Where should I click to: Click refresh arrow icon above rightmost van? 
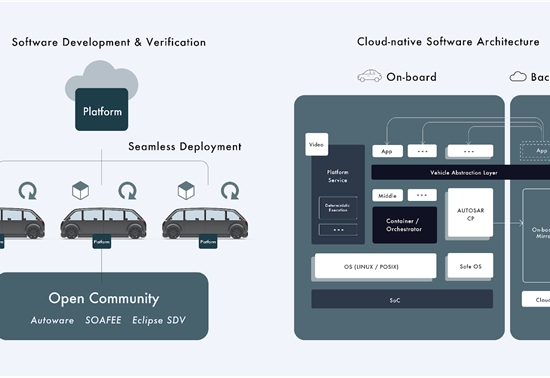[230, 190]
